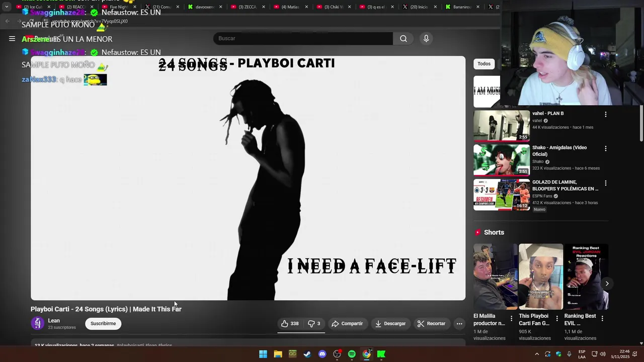Open options for GOLAZO DE LAMINE video
Image resolution: width=644 pixels, height=362 pixels.
[606, 184]
